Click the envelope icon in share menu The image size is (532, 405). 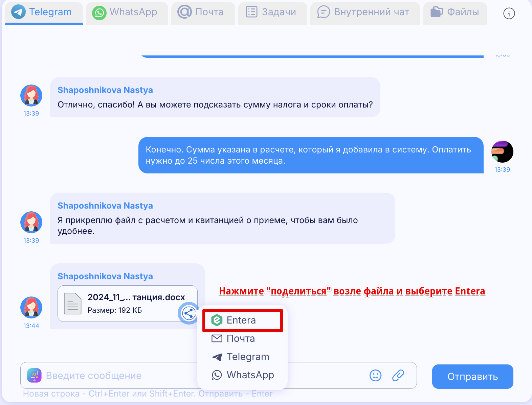tap(217, 338)
